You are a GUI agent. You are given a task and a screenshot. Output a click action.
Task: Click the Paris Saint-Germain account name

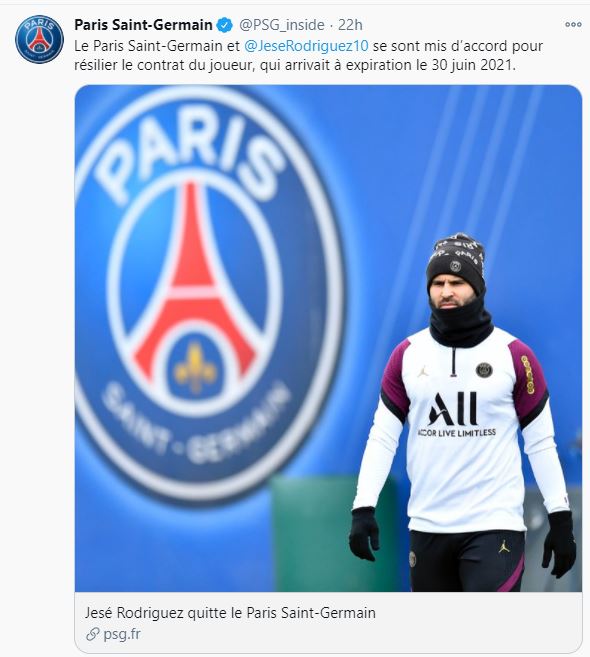click(143, 25)
